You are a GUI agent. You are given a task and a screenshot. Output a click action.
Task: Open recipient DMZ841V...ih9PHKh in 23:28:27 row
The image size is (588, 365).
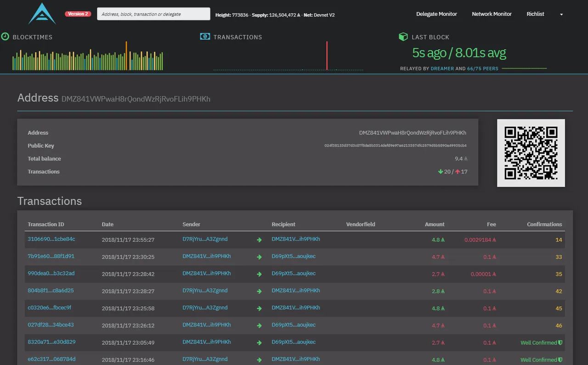pyautogui.click(x=296, y=291)
